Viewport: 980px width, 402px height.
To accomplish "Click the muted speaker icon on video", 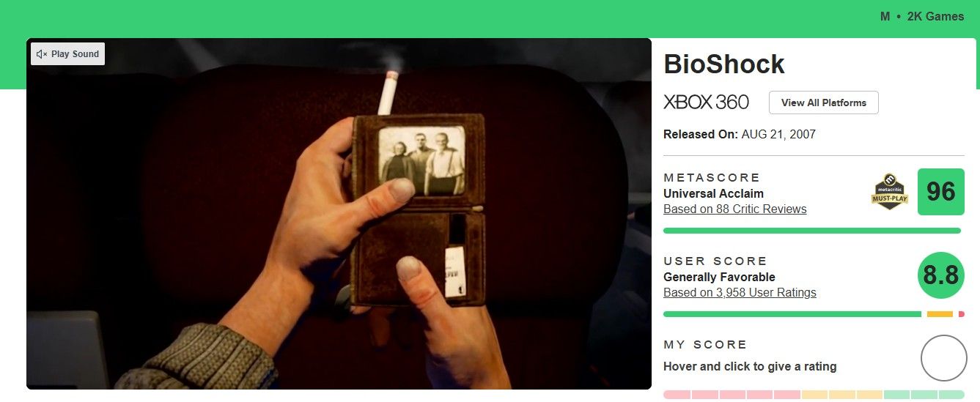I will 42,54.
